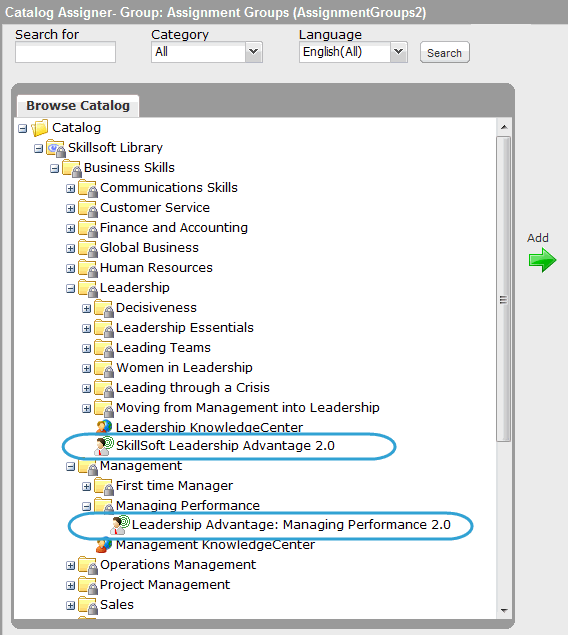Viewport: 568px width, 635px height.
Task: Open the Language dropdown
Action: [x=398, y=52]
